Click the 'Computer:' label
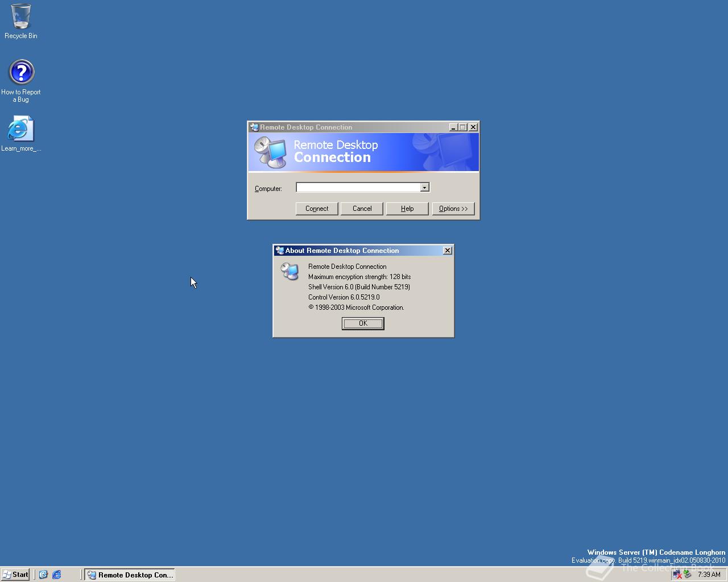Screen dimensions: 728x582 (268, 189)
